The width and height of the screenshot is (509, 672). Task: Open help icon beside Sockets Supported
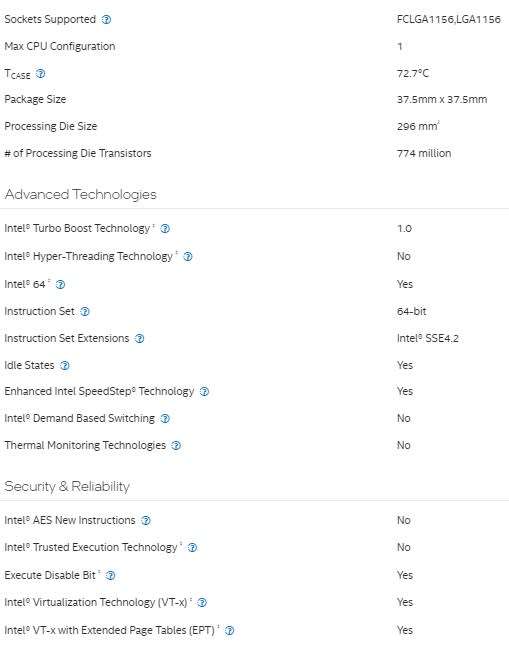(x=106, y=20)
